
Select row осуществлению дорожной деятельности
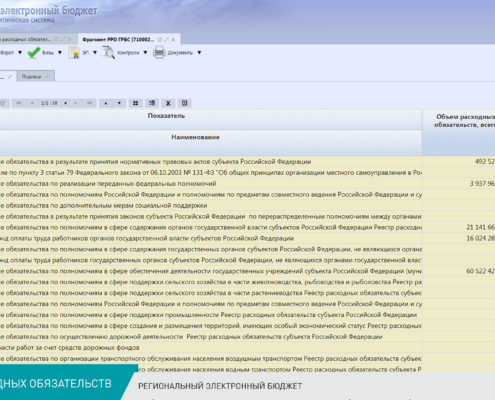(211, 337)
